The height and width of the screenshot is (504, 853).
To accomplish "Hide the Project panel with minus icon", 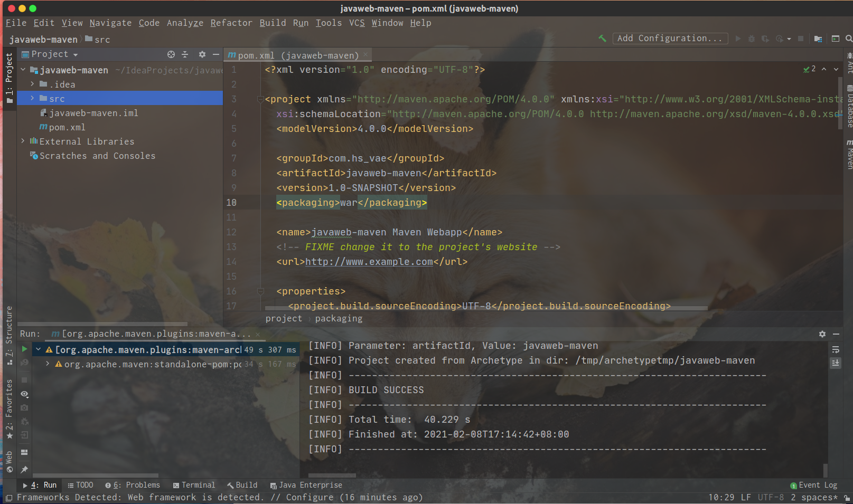I will tap(215, 54).
